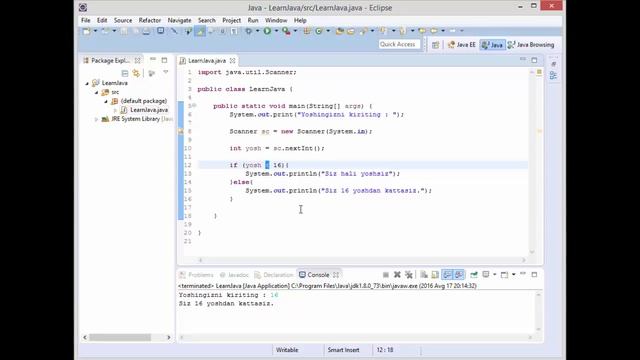Maximize the Console view

click(534, 275)
